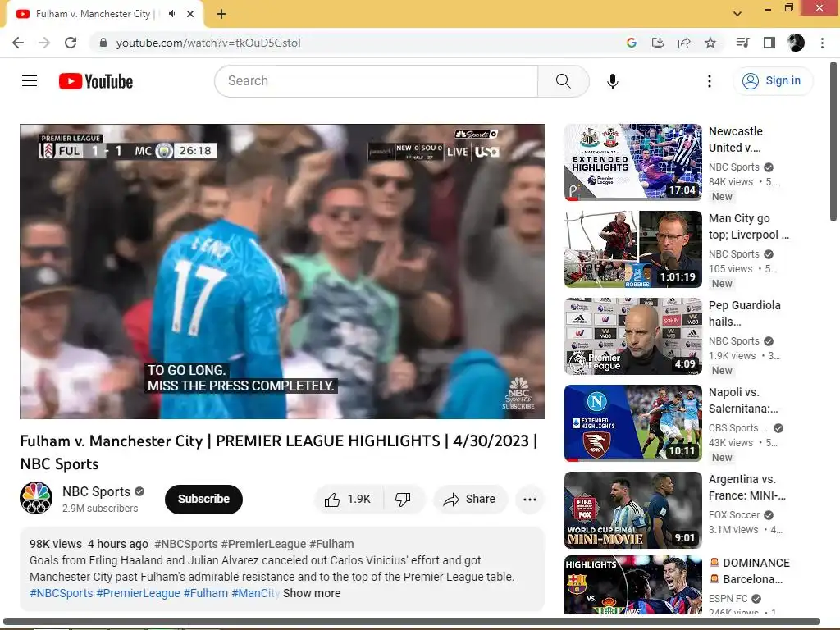
Task: Click the Fulham v. Manchester City video player
Action: click(282, 272)
